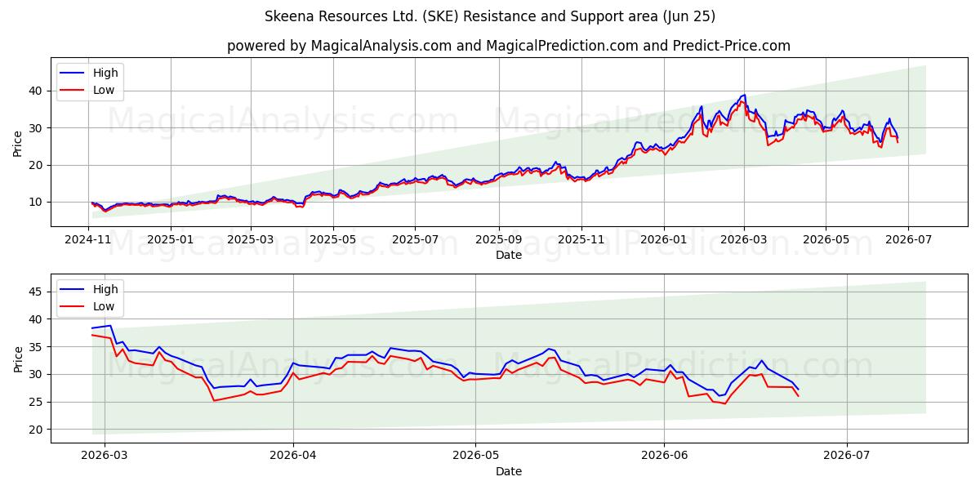Click the '2024-11' tick on upper x-axis
The image size is (980, 490).
tap(87, 239)
